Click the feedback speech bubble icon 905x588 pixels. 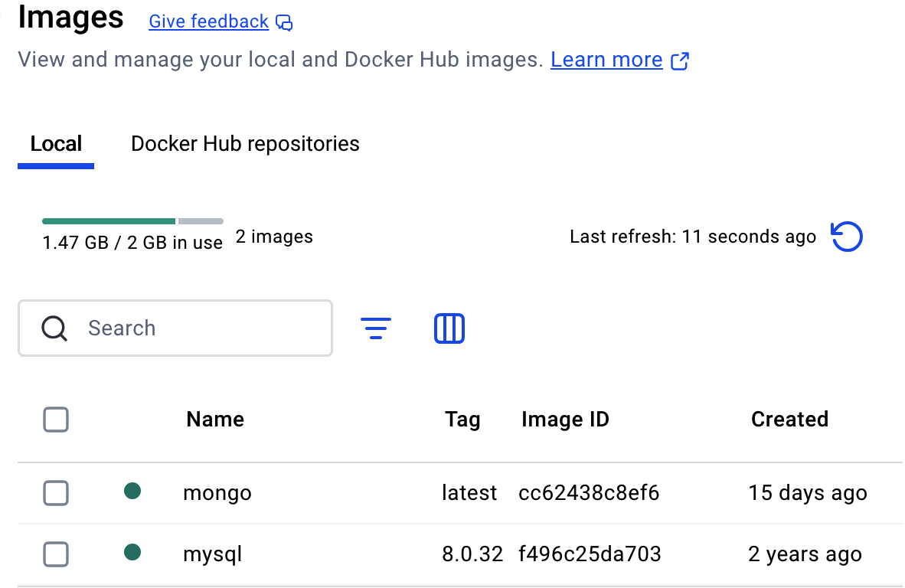(284, 23)
